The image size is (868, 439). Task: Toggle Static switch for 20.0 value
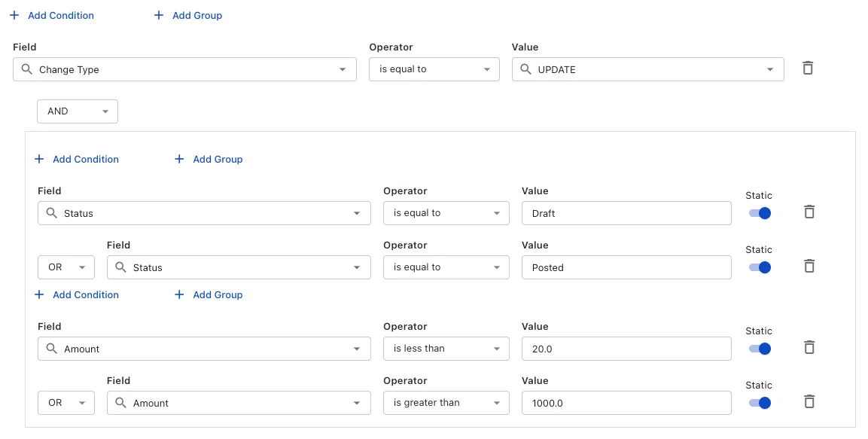coord(760,349)
